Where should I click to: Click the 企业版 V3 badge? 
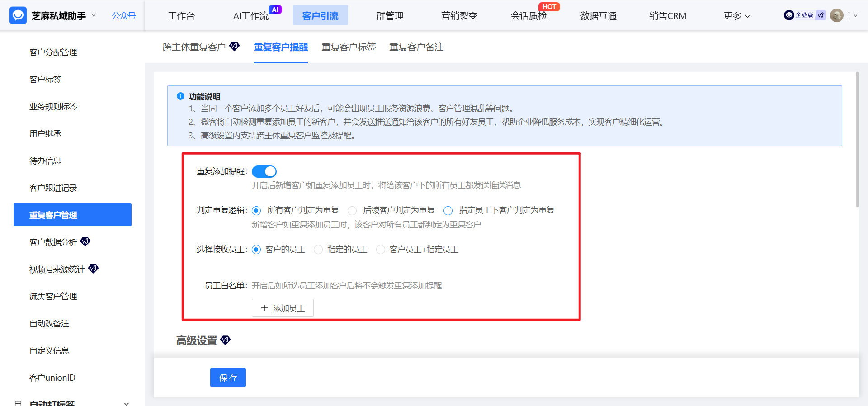coord(804,15)
